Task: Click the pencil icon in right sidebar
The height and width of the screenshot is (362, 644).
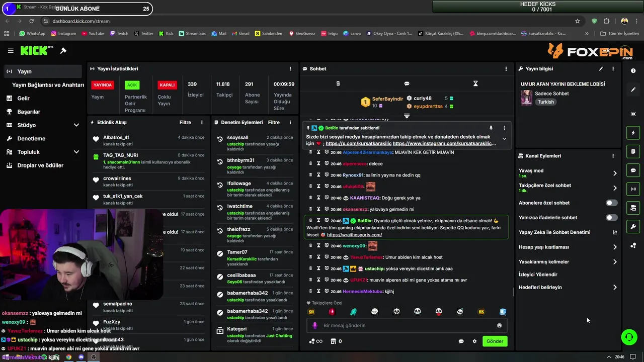Action: (633, 89)
